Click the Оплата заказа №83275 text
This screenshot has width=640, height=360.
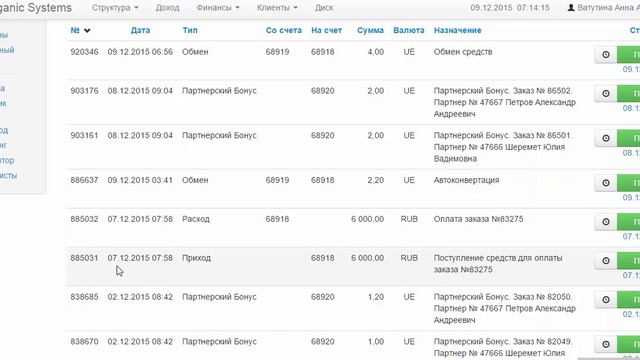pyautogui.click(x=478, y=219)
